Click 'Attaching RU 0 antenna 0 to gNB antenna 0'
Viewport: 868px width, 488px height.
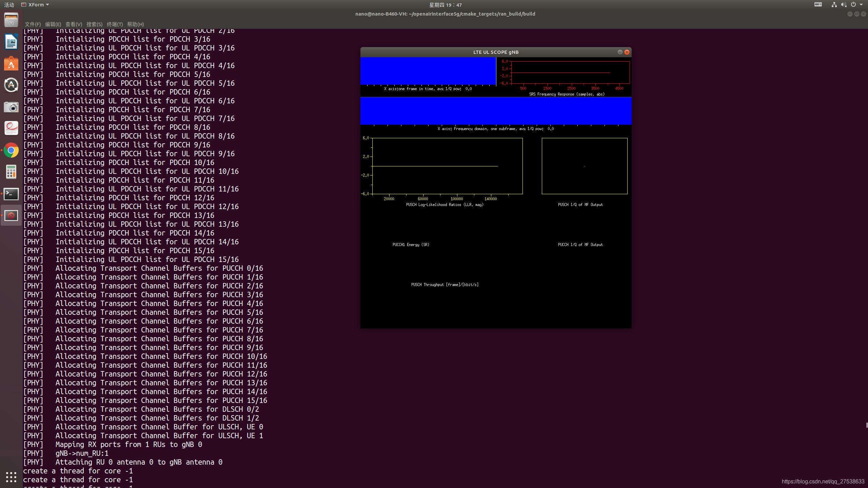click(x=139, y=462)
